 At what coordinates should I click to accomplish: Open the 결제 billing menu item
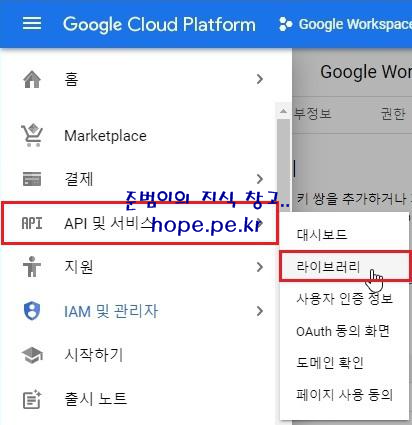click(x=138, y=179)
